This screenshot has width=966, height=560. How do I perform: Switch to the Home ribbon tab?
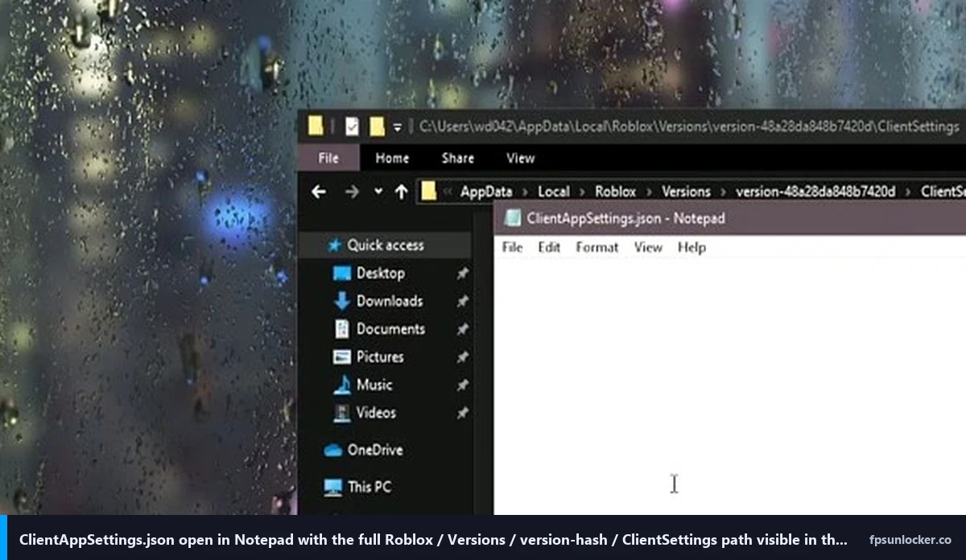point(392,158)
